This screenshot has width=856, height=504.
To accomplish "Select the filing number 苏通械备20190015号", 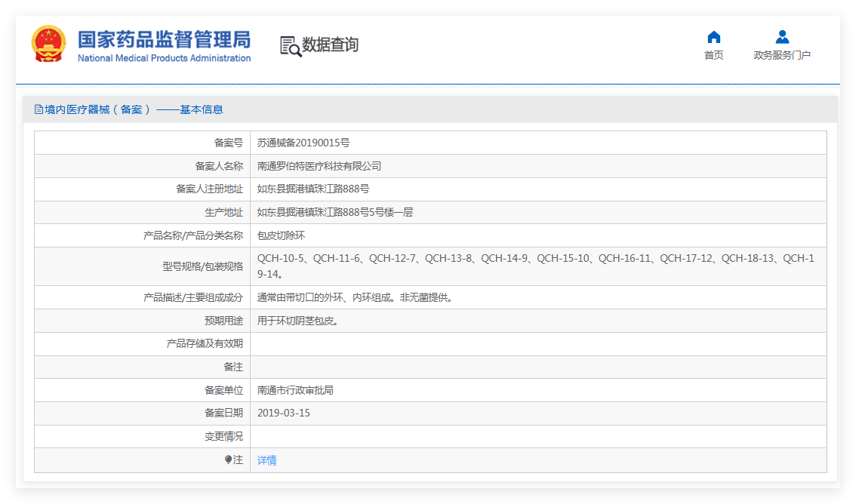I will 303,143.
